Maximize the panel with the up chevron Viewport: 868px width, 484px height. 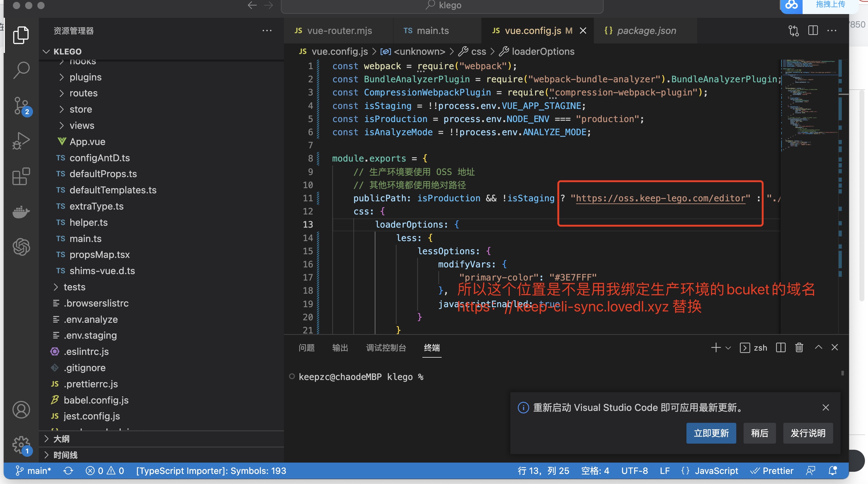tap(818, 348)
